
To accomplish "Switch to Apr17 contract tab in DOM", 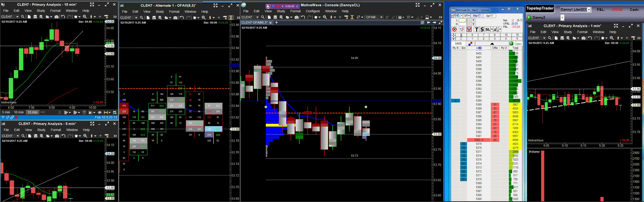I will 489,16.
